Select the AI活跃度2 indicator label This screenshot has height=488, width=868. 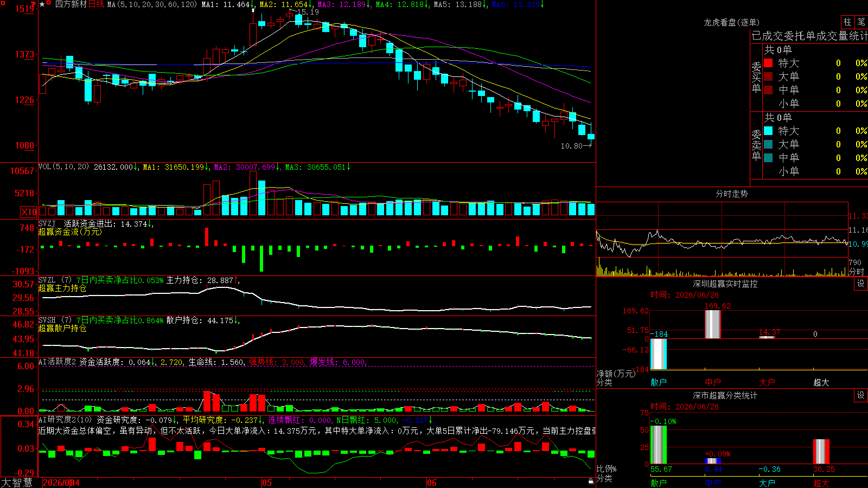tap(58, 362)
